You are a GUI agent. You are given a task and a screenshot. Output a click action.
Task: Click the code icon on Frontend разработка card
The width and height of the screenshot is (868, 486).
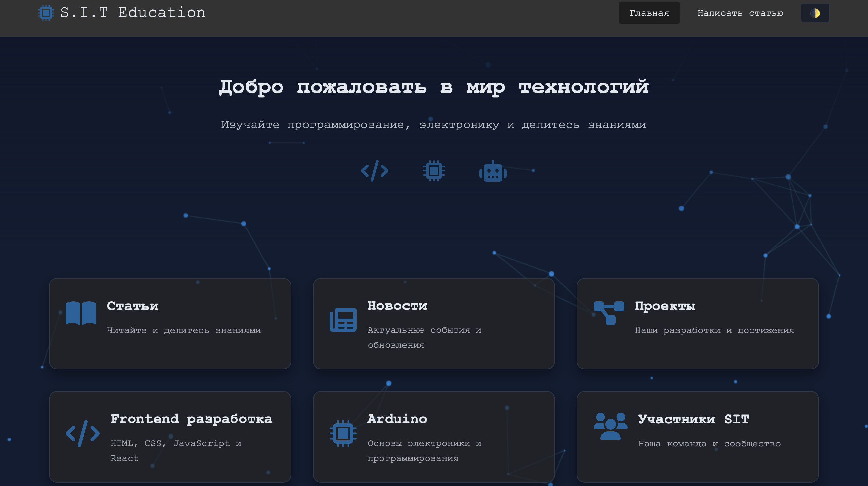[x=83, y=433]
